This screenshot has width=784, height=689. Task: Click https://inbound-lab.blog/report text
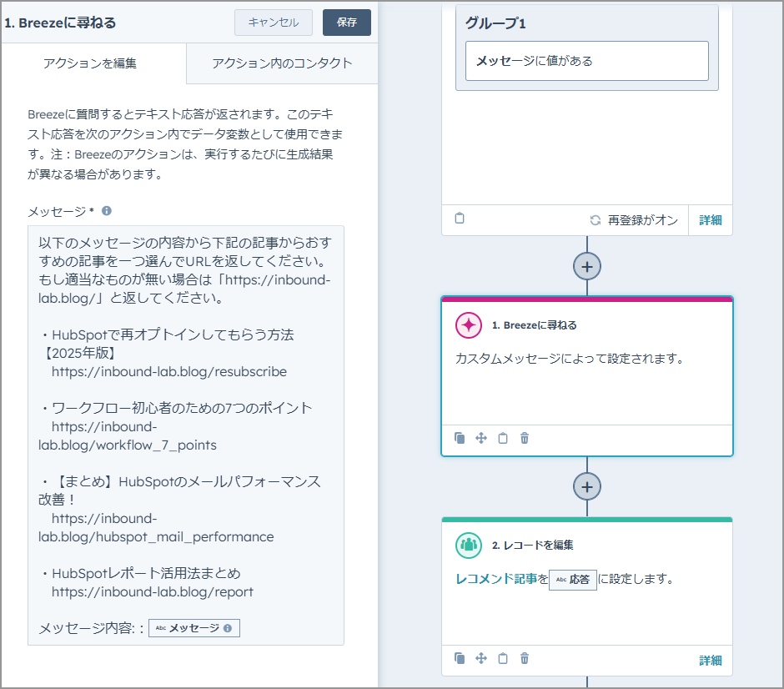(153, 591)
